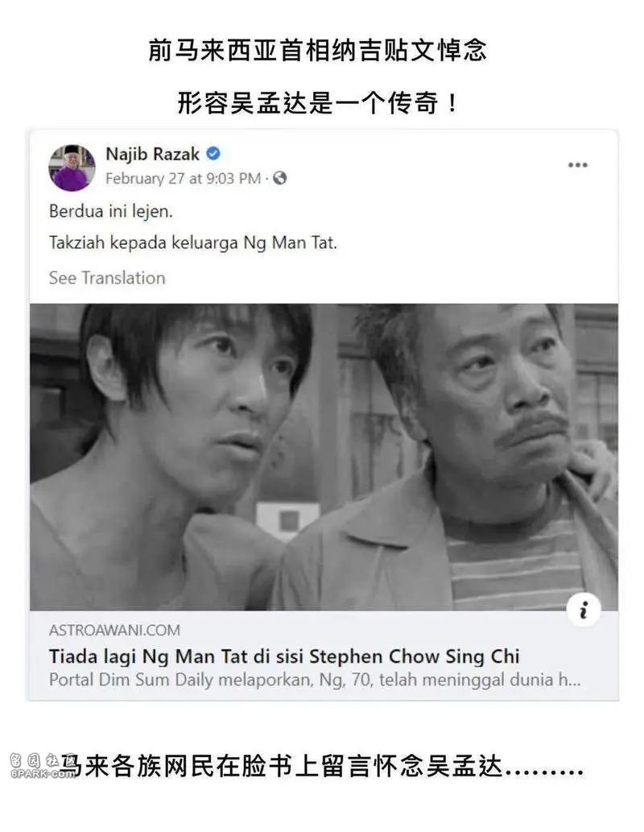Click the 6park.com watermark logo
The height and width of the screenshot is (832, 644).
[41, 766]
